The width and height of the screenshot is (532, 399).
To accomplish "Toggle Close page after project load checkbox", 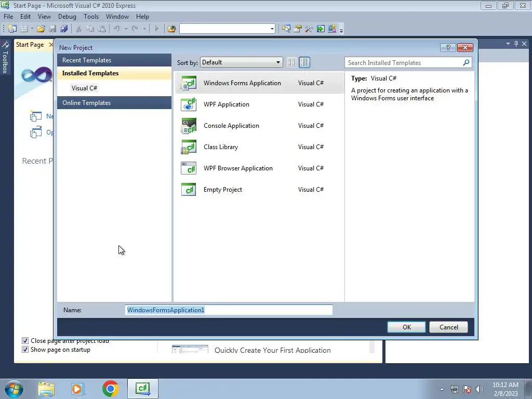I will (x=25, y=340).
